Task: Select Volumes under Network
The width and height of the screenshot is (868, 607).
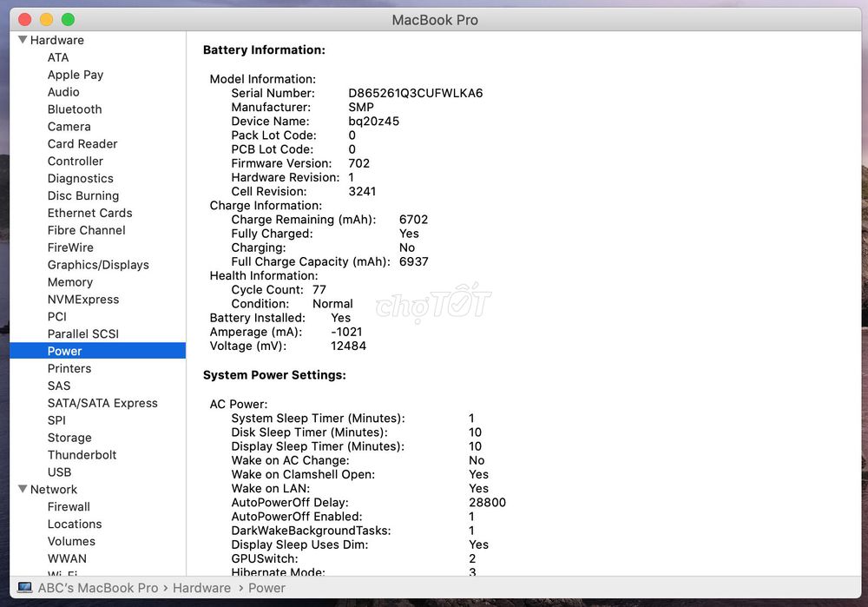Action: 71,541
